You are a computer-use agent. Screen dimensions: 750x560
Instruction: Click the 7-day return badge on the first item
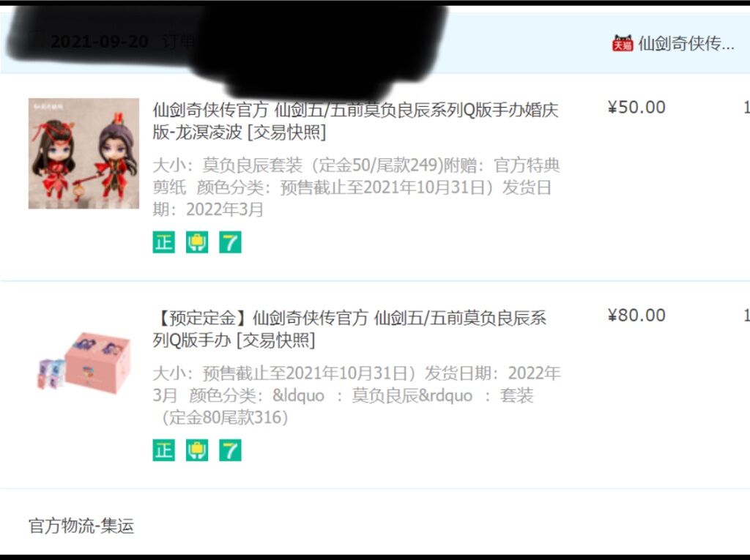point(230,242)
